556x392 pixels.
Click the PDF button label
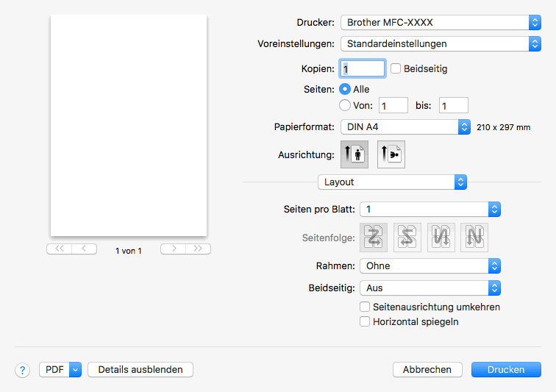[x=54, y=370]
